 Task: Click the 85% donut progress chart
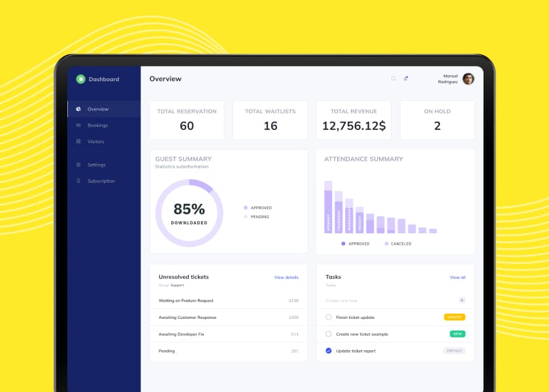coord(189,213)
